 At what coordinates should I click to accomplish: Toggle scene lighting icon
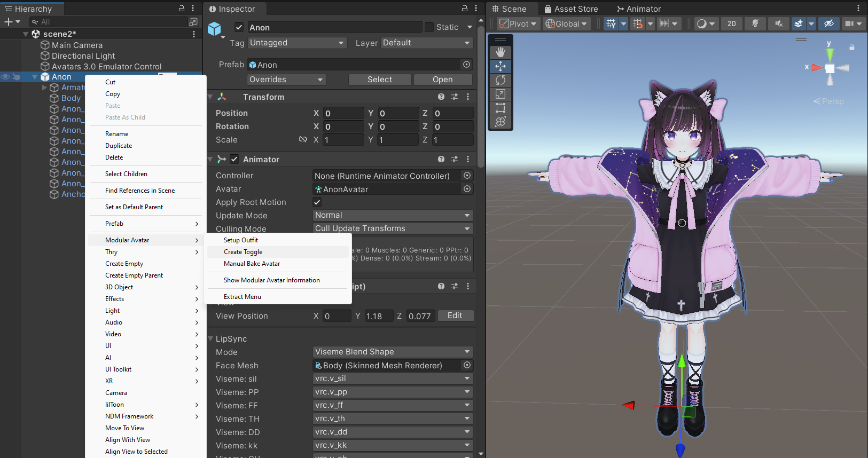click(755, 23)
